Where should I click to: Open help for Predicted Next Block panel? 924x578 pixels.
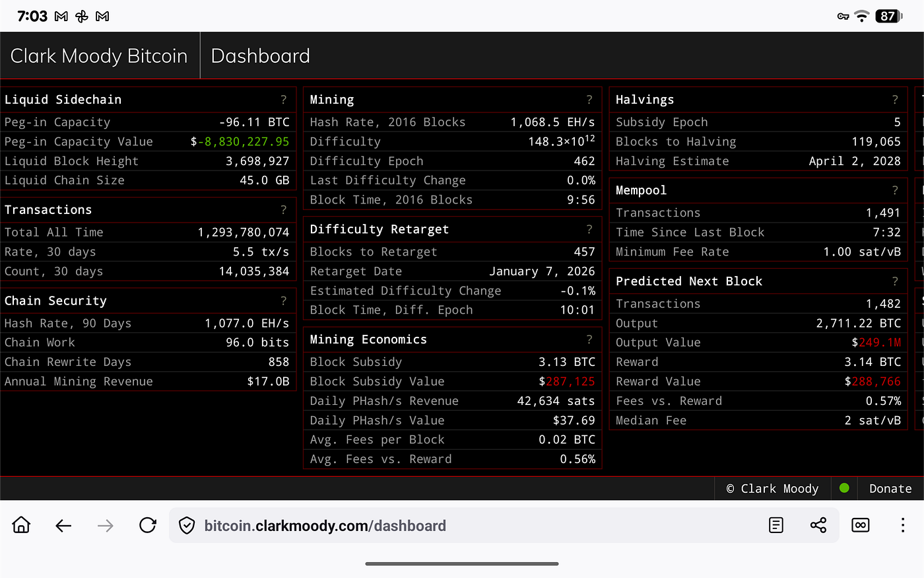click(x=895, y=281)
